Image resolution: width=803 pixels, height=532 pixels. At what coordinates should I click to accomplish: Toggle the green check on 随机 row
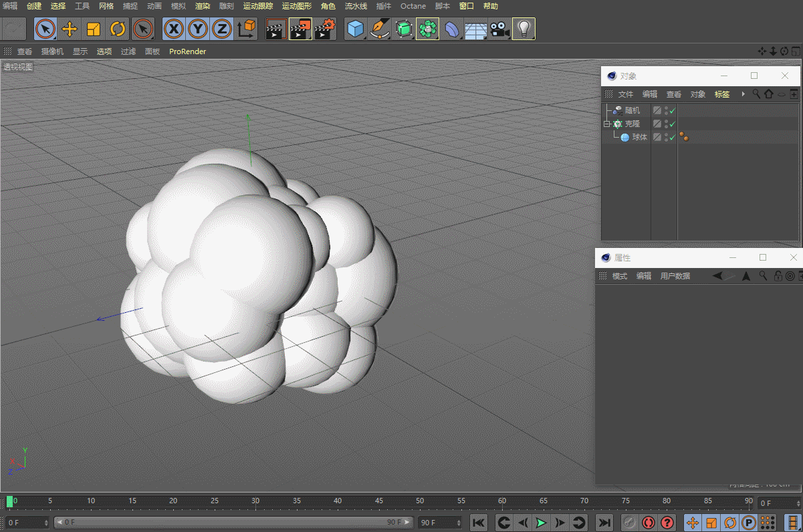click(x=673, y=110)
